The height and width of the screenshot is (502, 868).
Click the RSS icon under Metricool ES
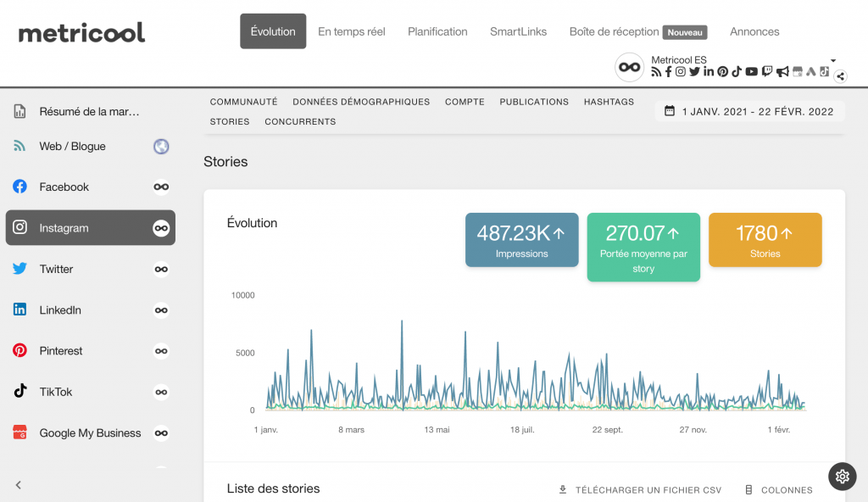[656, 72]
